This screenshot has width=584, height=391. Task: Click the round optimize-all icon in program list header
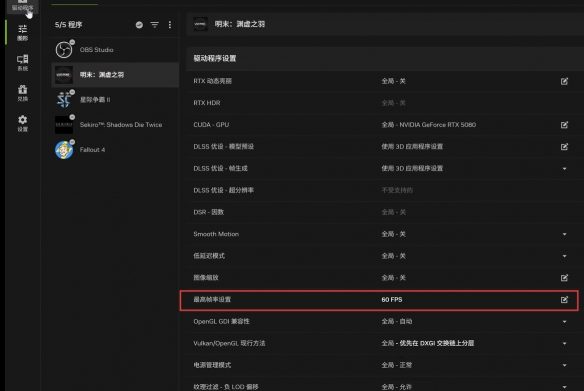[x=139, y=25]
